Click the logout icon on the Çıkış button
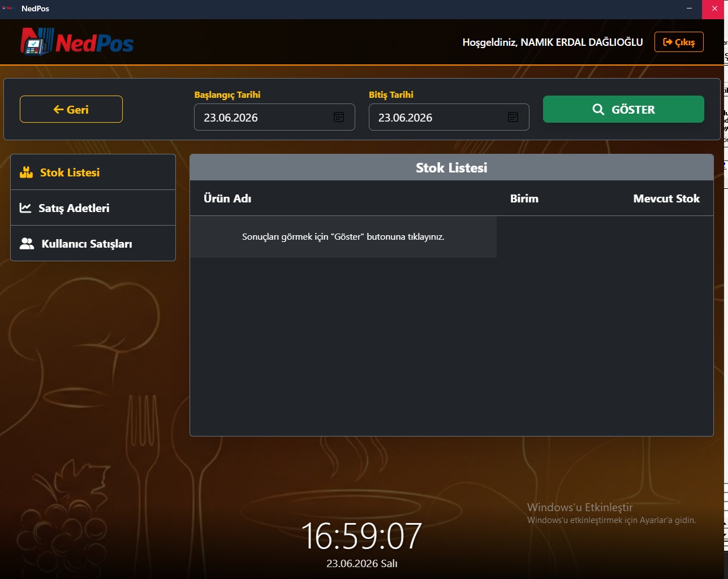This screenshot has height=579, width=728. click(x=667, y=42)
